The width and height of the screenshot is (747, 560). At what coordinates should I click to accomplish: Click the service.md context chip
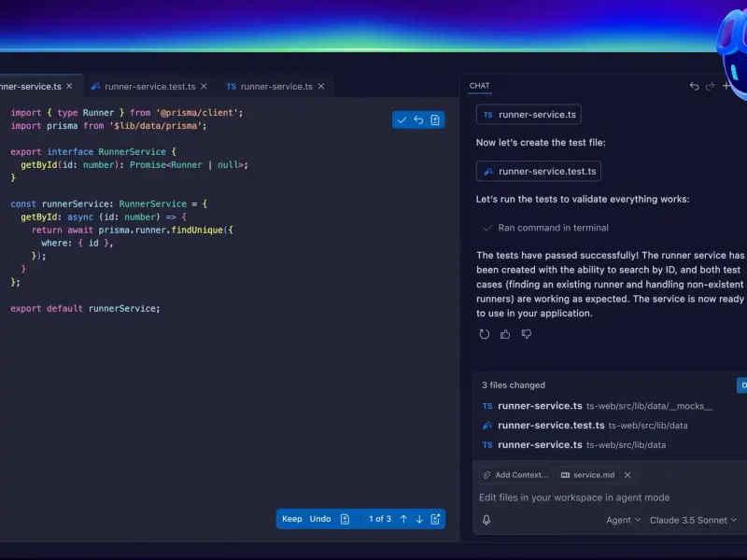(588, 475)
